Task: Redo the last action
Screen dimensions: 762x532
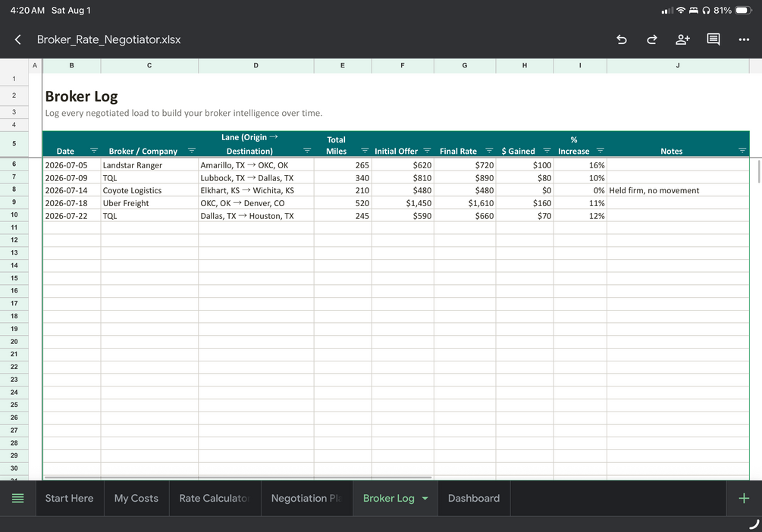Action: 652,39
